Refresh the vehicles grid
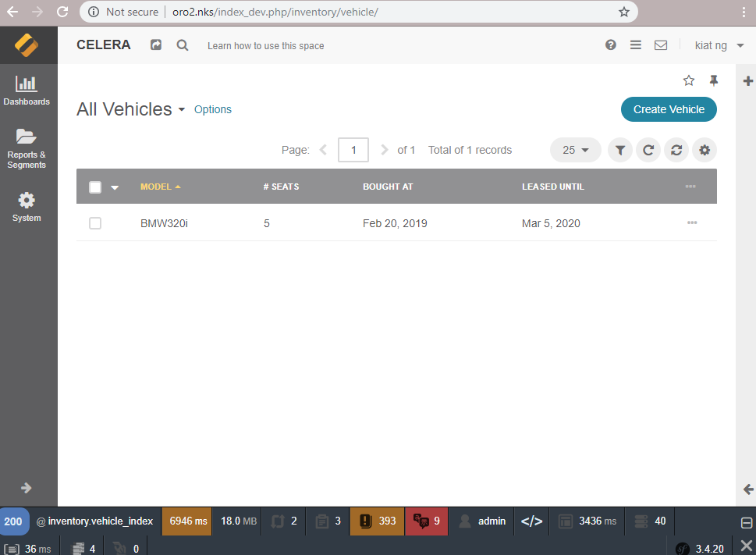 point(648,150)
